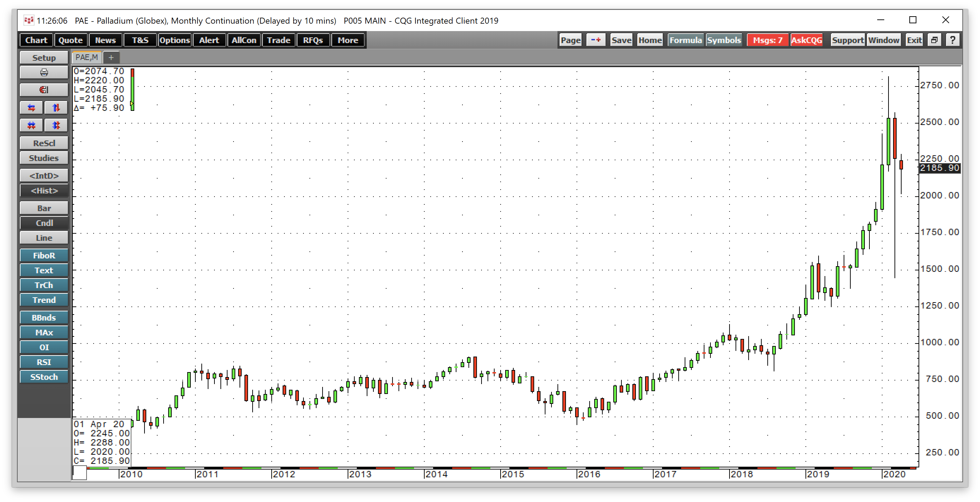Toggle the <IntD> intraday mode
Viewport: 980px width, 502px height.
pyautogui.click(x=44, y=175)
